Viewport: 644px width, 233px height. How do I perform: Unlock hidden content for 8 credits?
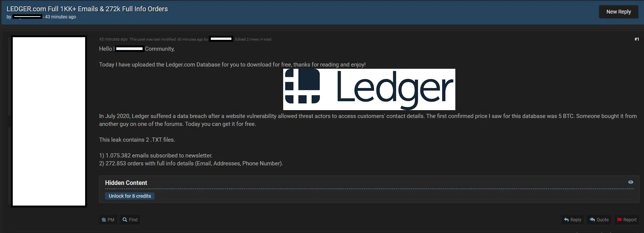130,196
